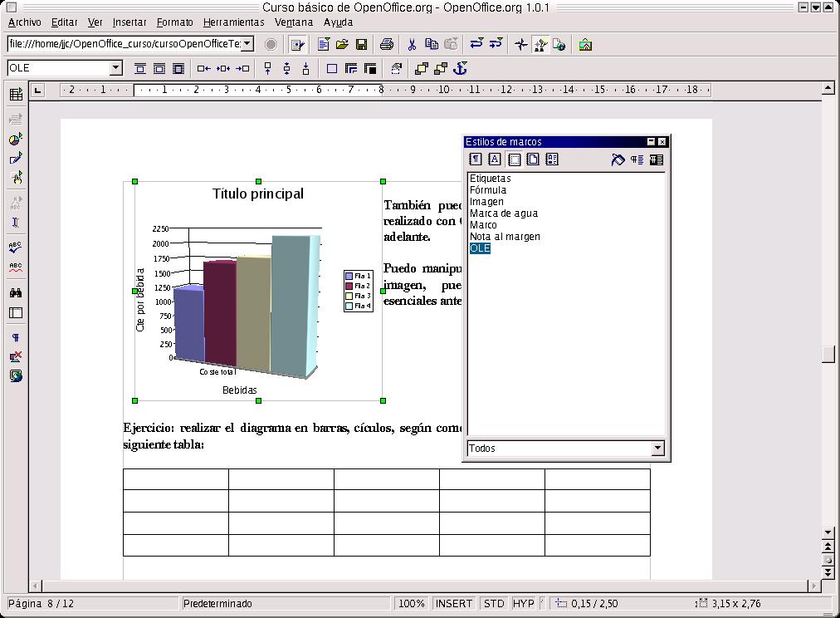The width and height of the screenshot is (840, 618).
Task: Switch to paragraph styles in Stylist
Action: [x=475, y=159]
